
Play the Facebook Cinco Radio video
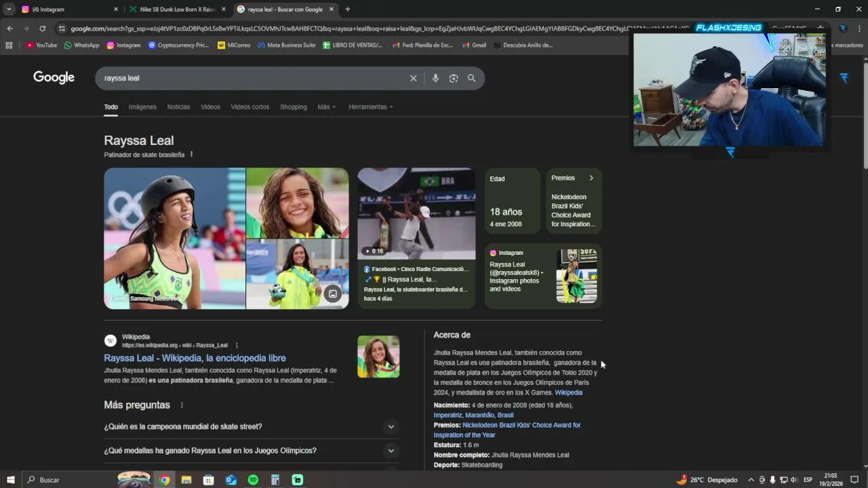point(416,214)
